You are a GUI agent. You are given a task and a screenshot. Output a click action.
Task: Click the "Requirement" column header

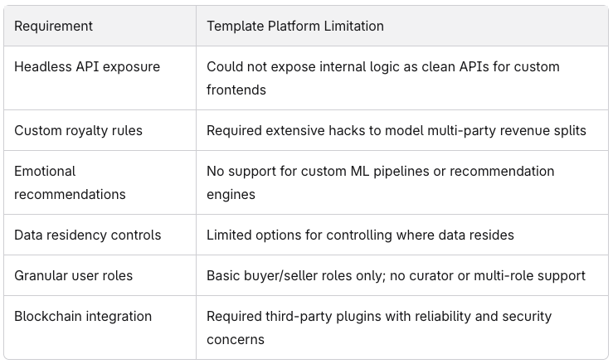53,26
